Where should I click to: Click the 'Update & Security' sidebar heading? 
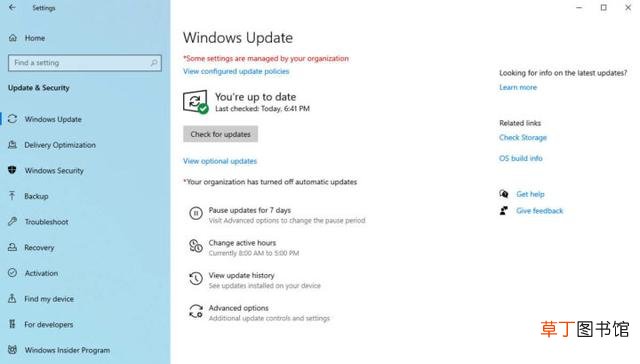39,88
